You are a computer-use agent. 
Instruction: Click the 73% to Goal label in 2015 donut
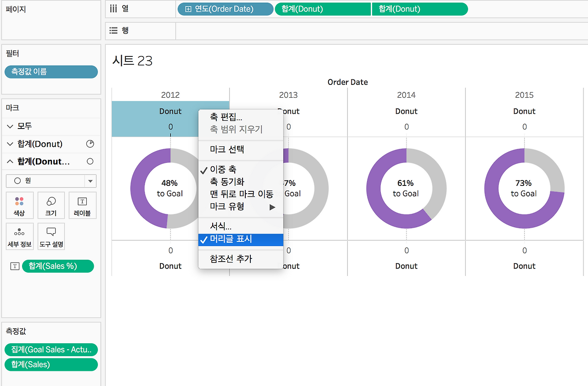coord(524,188)
